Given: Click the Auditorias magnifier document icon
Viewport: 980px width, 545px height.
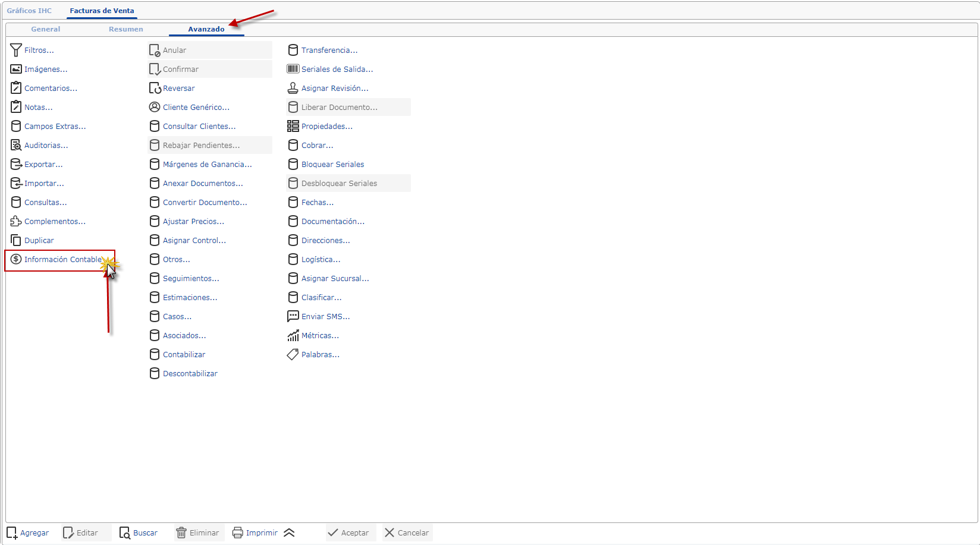Looking at the screenshot, I should pyautogui.click(x=16, y=146).
